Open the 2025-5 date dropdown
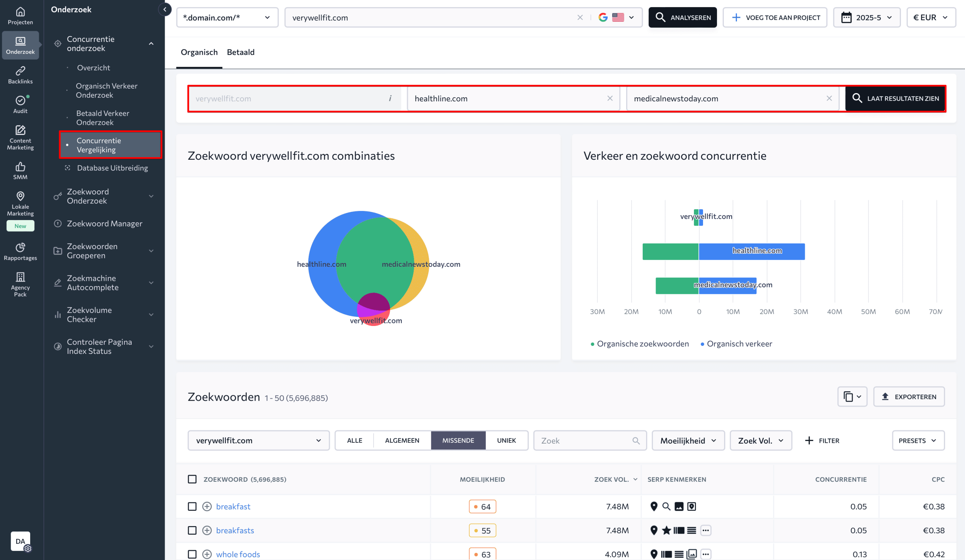 [x=867, y=17]
